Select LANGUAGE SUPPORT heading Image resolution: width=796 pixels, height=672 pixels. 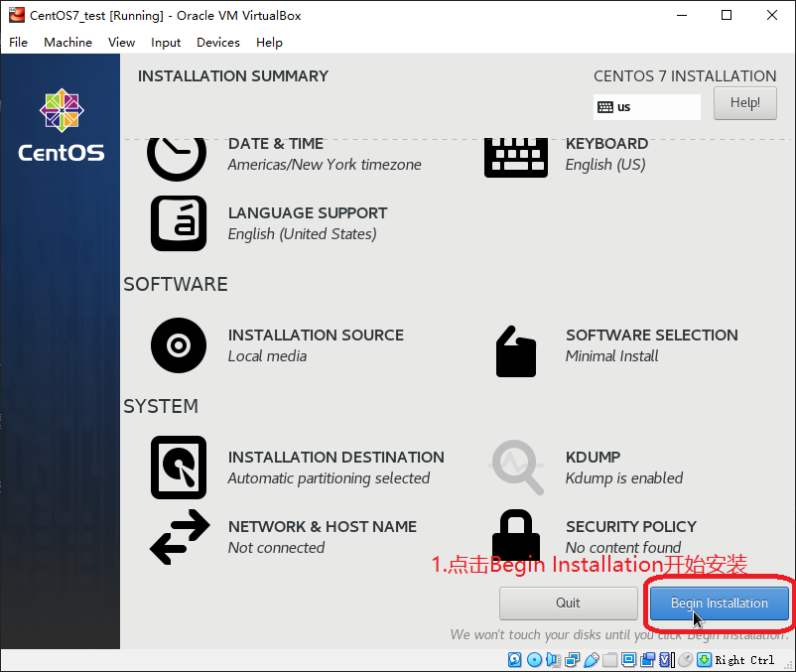tap(308, 212)
